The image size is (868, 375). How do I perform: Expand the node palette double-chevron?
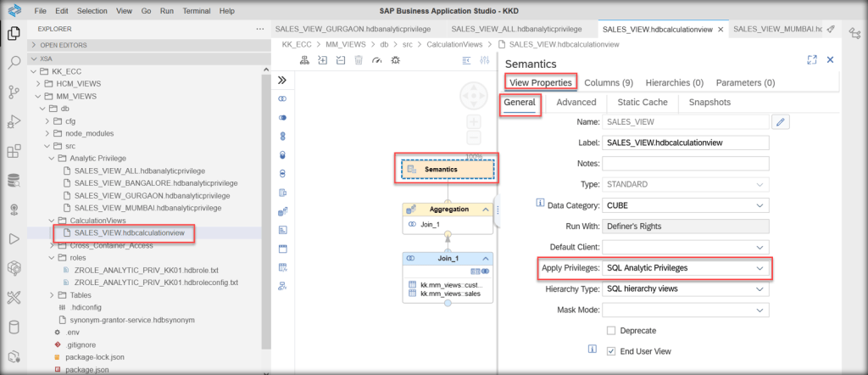[x=282, y=80]
